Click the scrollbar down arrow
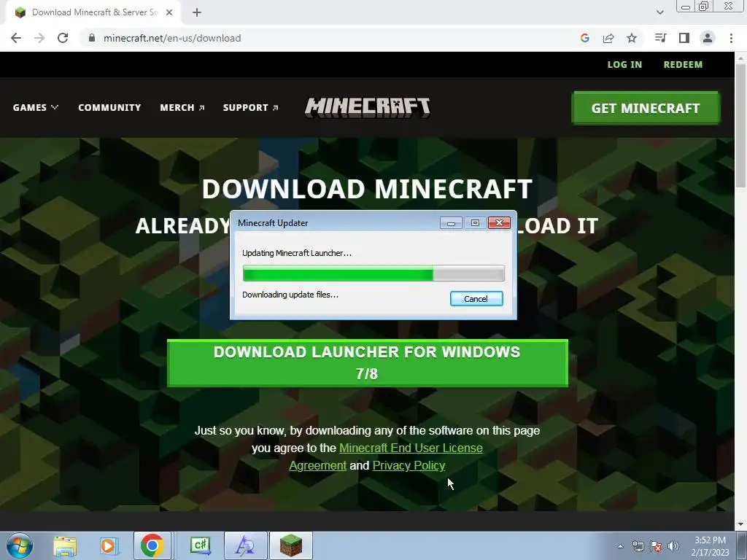Image resolution: width=747 pixels, height=560 pixels. coord(741,524)
